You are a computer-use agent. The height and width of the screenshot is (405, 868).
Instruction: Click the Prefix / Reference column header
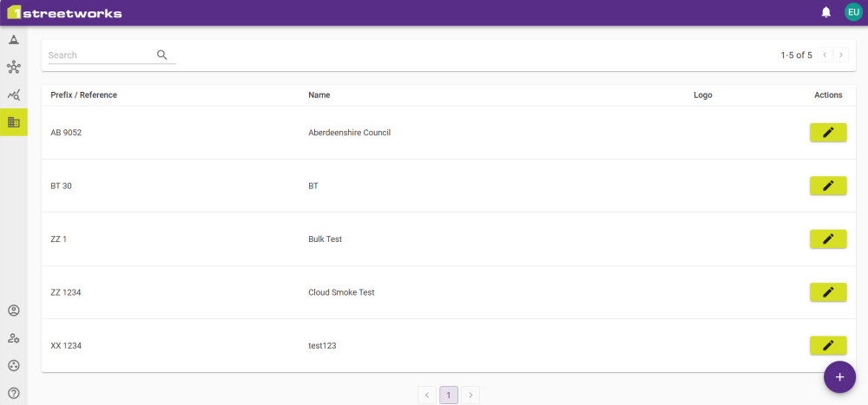click(83, 95)
